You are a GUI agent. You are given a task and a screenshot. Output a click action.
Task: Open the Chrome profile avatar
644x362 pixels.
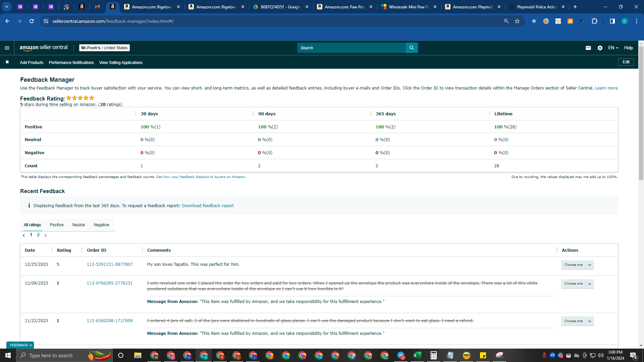[x=625, y=21]
